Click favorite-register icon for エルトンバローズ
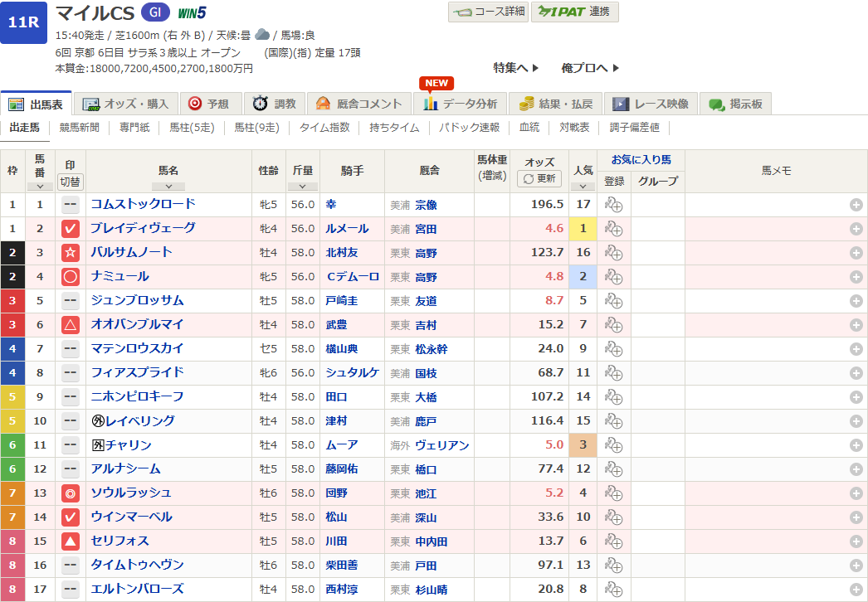The image size is (868, 602). [x=613, y=590]
